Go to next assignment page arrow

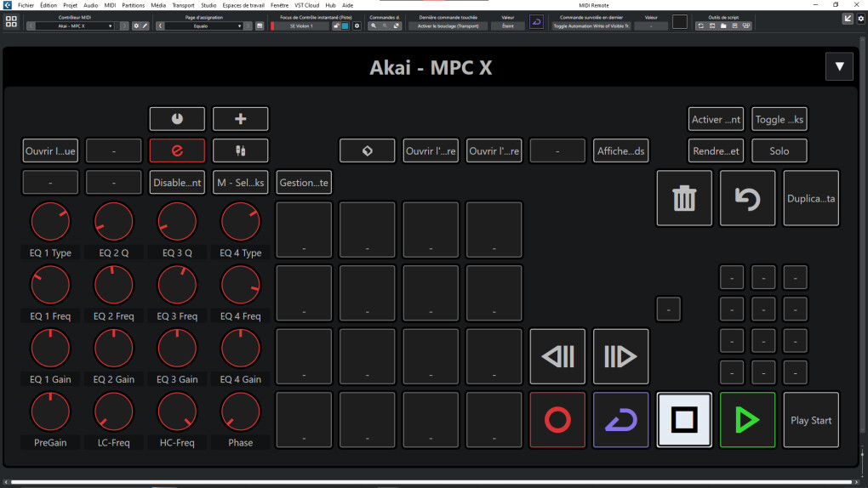click(x=248, y=26)
